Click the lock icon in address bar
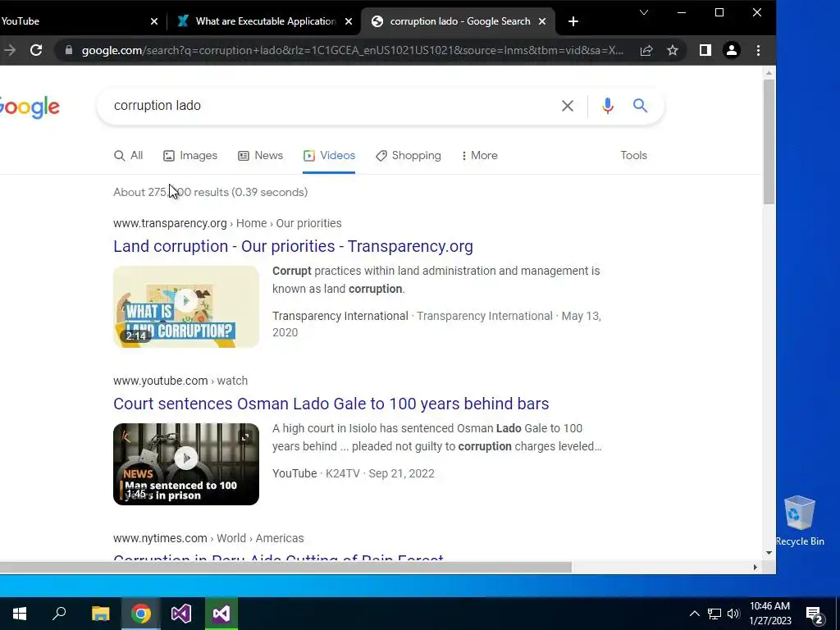Screen dimensions: 840x630 pos(69,50)
